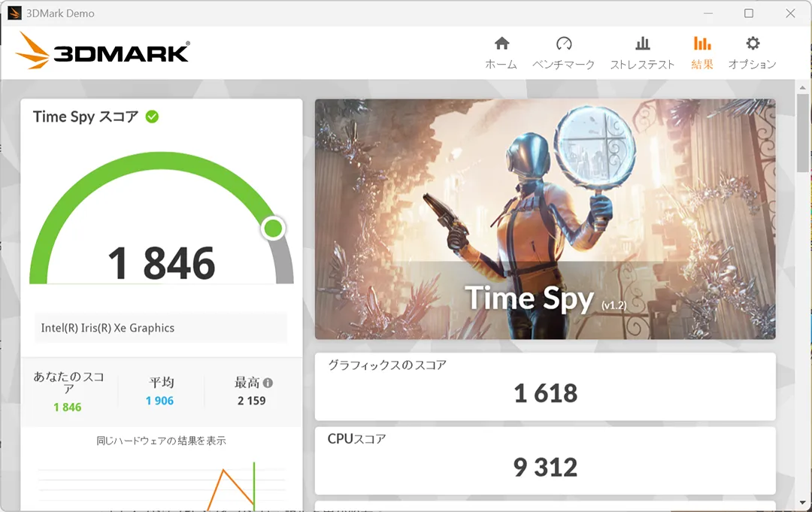
Task: Click the Time Spy v1.2 preview image
Action: click(545, 219)
